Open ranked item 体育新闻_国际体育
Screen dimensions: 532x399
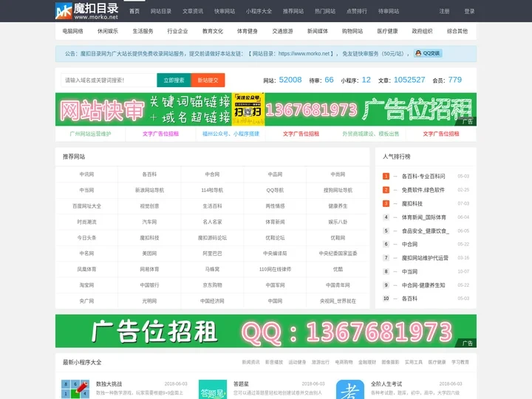tap(424, 217)
